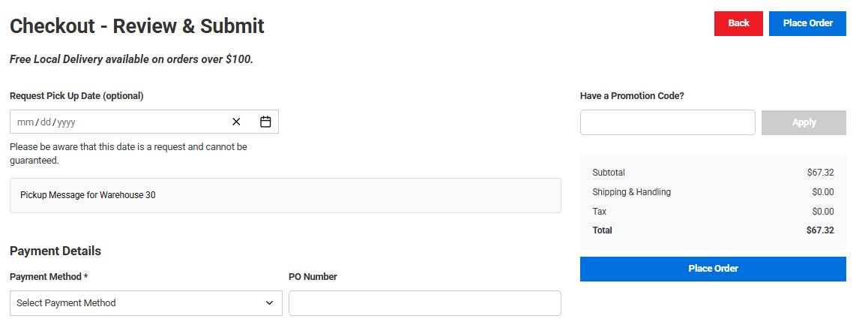Screen dimensions: 868x328
Task: Click the Free Local Delivery notice text
Action: click(131, 59)
